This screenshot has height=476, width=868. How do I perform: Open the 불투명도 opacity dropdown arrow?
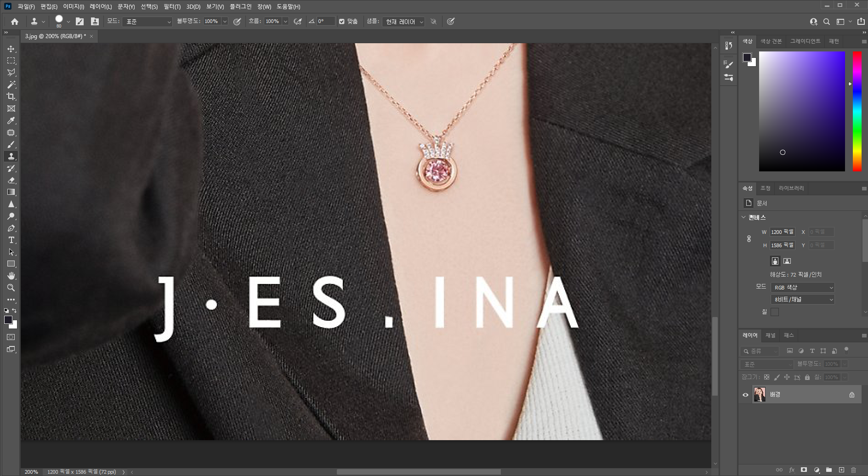point(225,22)
